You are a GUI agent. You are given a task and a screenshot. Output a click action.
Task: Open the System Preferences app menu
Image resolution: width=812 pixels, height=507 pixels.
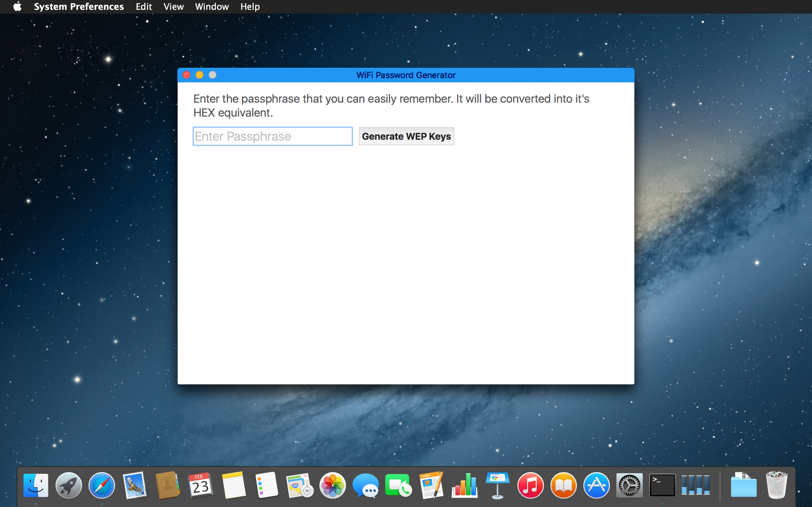[79, 6]
